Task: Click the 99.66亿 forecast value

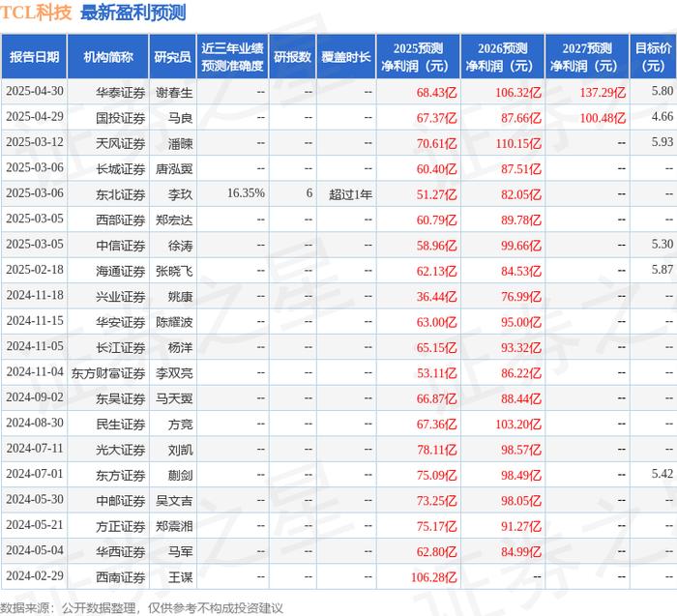Action: point(521,246)
